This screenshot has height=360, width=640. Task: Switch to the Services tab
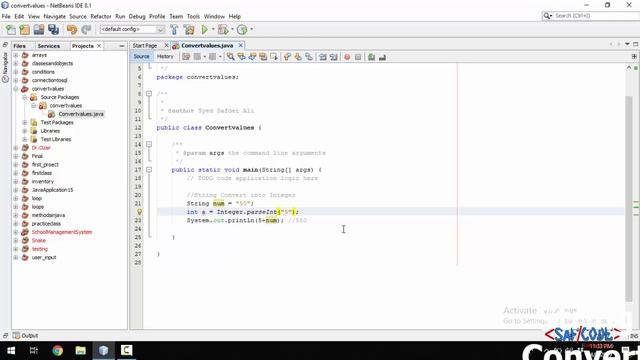(x=49, y=46)
